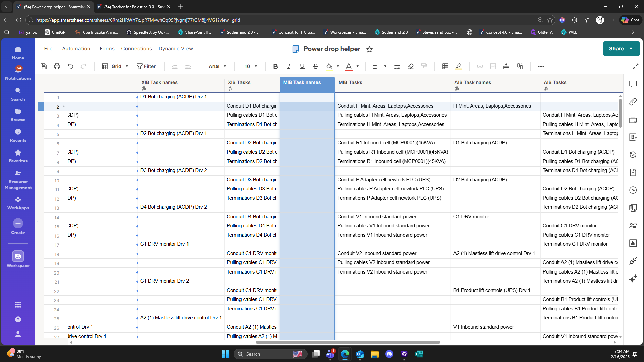This screenshot has width=644, height=362.
Task: Open Notifications in left sidebar
Action: (18, 73)
